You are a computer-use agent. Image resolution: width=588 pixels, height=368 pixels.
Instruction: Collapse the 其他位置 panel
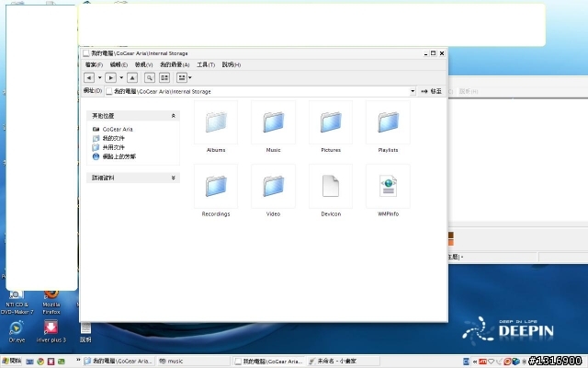pyautogui.click(x=174, y=116)
